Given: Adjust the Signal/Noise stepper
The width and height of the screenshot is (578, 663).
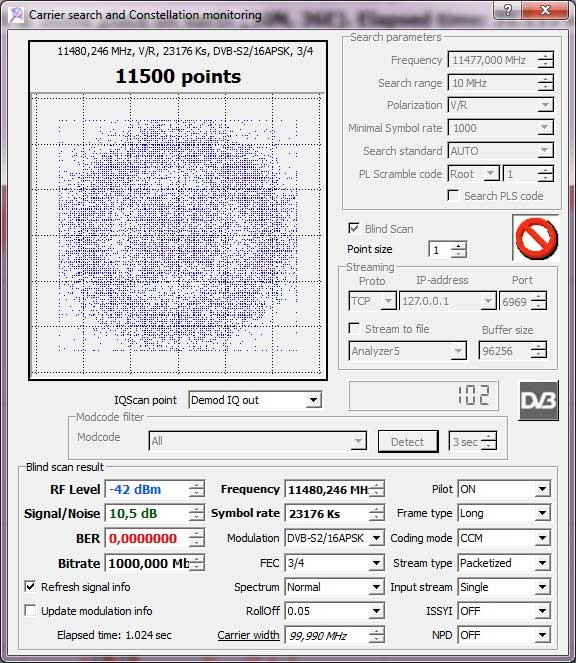Looking at the screenshot, I should (x=196, y=514).
